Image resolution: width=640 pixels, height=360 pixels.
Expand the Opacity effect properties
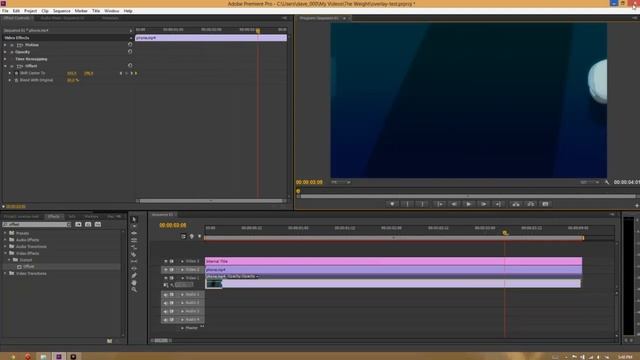[x=5, y=52]
